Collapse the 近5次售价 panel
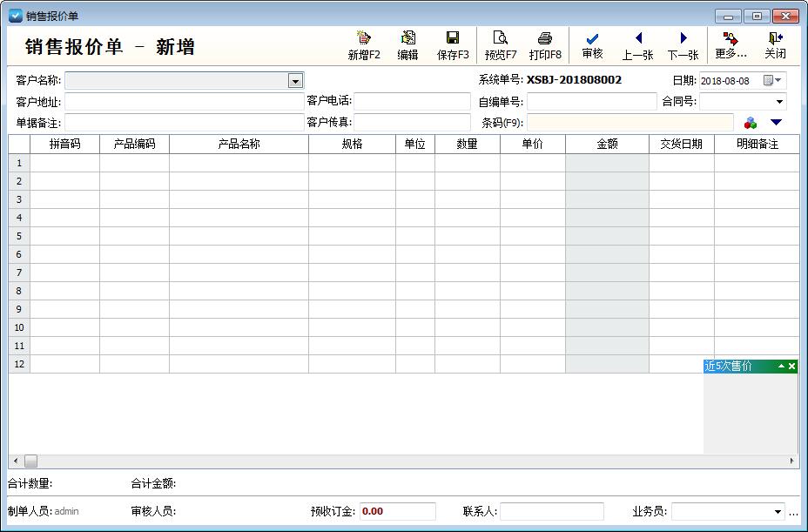This screenshot has width=808, height=532. click(x=782, y=366)
